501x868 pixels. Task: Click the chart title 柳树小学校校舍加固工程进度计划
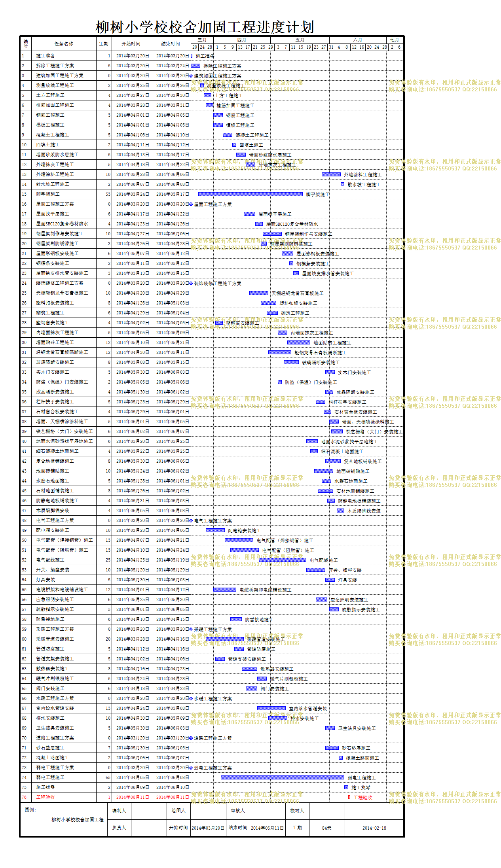[x=205, y=27]
